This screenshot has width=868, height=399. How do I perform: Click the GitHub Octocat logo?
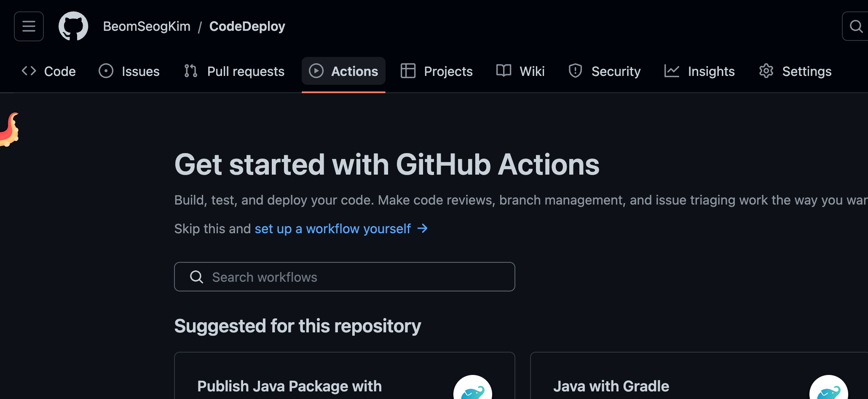tap(73, 26)
